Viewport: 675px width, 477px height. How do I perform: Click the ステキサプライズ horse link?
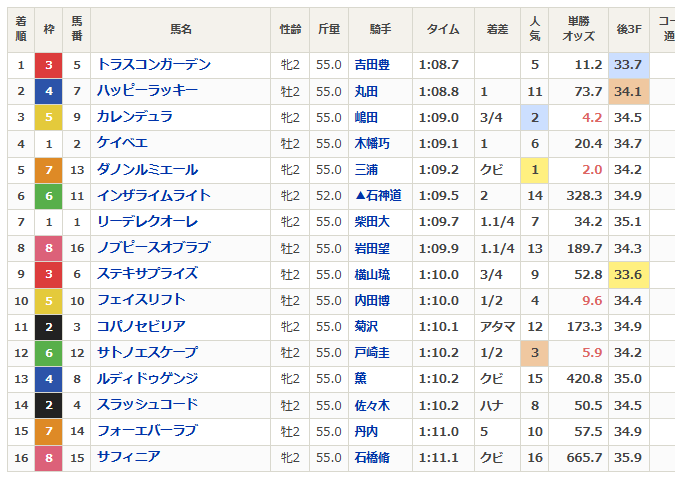click(x=147, y=274)
